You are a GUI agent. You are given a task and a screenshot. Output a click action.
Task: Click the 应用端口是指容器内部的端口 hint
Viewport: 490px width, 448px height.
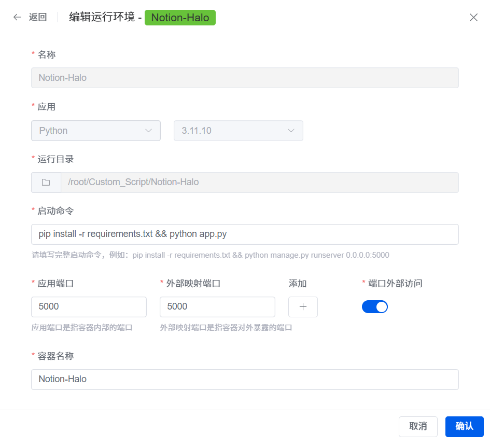[x=82, y=328]
